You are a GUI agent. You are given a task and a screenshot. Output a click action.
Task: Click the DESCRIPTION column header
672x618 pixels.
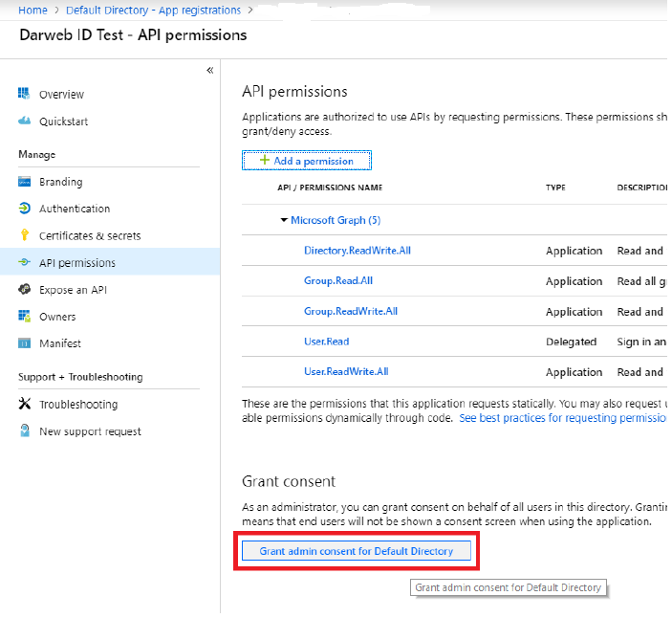(642, 188)
